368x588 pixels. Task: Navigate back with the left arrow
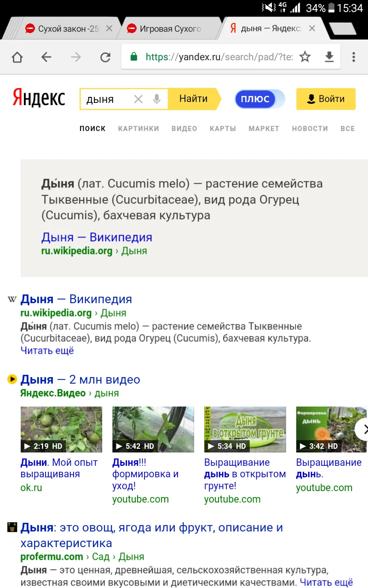coord(46,57)
